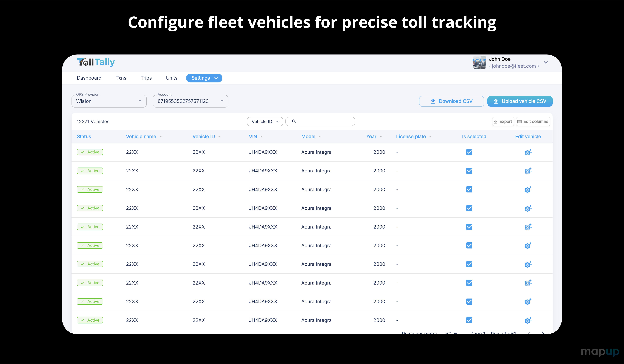Click the Is selected column header
Viewport: 624px width, 364px height.
tap(474, 137)
